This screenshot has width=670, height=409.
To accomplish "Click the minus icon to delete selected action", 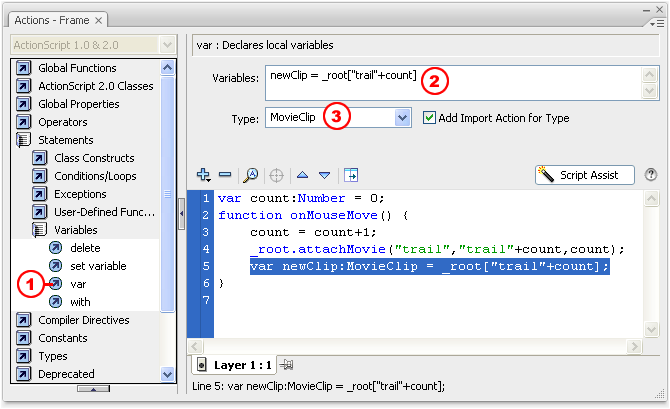I will coord(226,174).
